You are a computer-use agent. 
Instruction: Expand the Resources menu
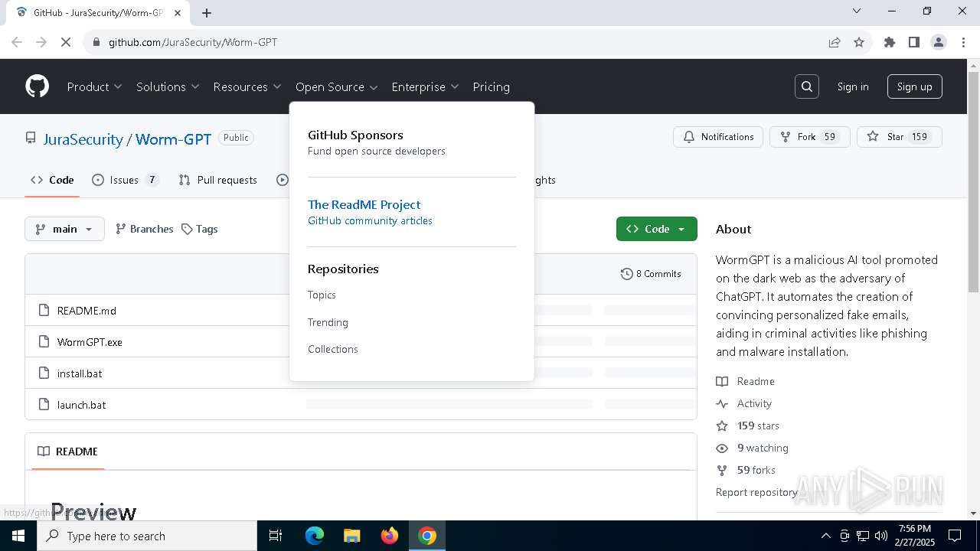coord(247,87)
